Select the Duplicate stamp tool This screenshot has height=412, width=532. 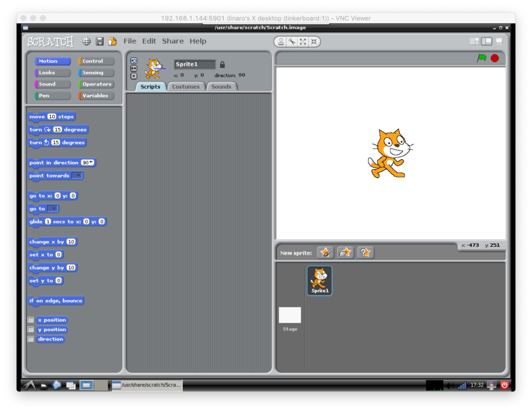(x=281, y=42)
